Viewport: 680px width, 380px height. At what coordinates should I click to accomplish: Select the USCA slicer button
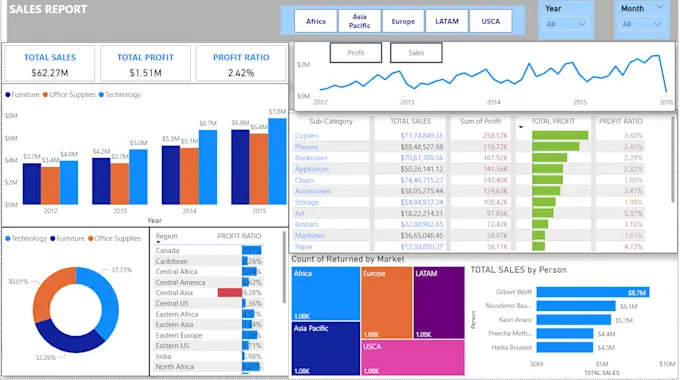click(x=490, y=21)
